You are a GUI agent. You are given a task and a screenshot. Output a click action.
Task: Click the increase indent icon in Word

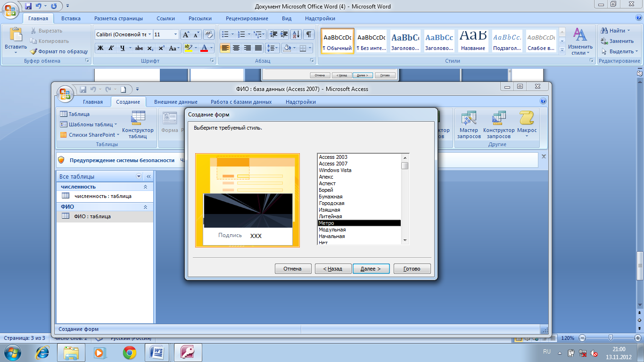coord(284,34)
